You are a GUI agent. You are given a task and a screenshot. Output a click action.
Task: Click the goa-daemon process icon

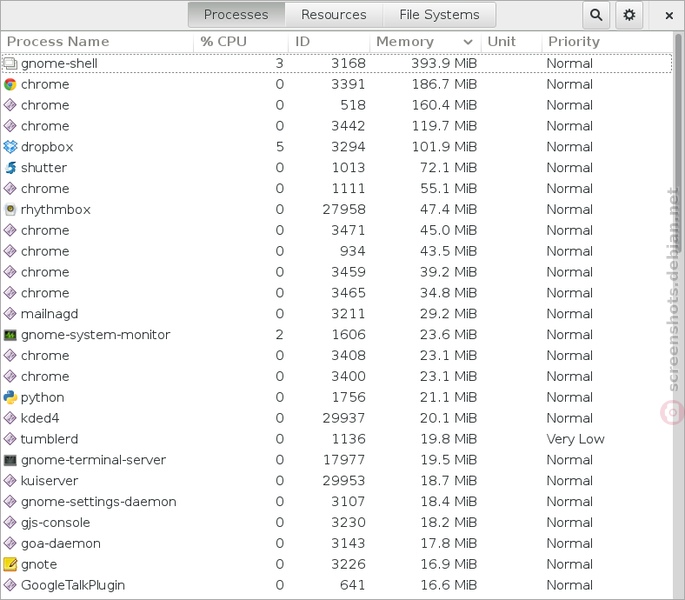10,544
